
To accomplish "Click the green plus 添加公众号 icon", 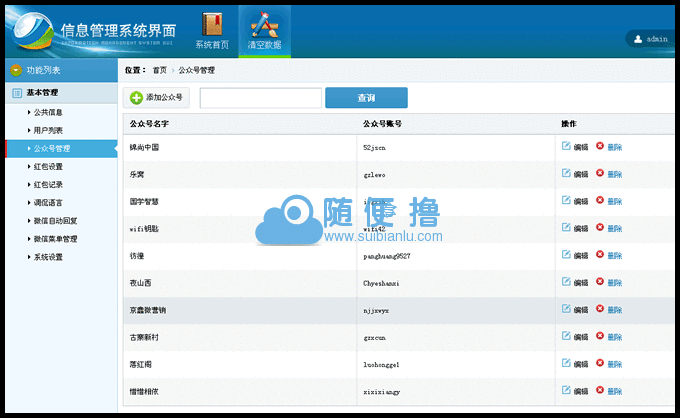I will [x=136, y=98].
